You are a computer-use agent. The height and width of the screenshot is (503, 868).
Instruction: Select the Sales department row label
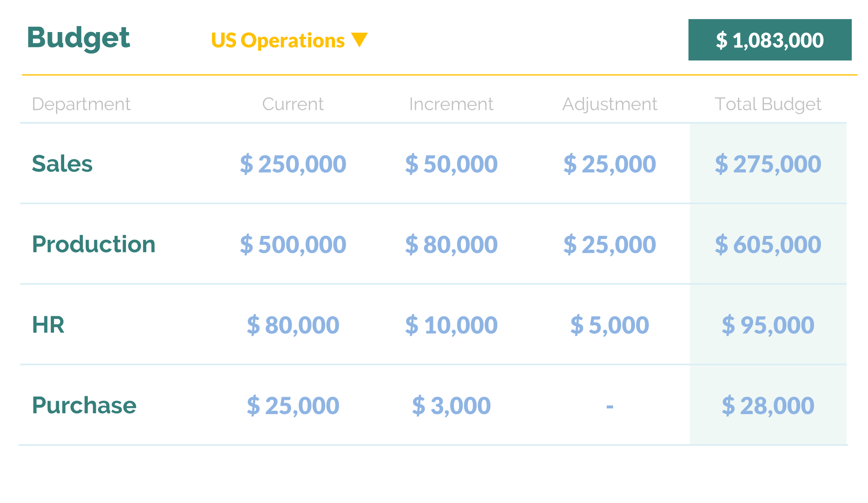click(x=62, y=164)
